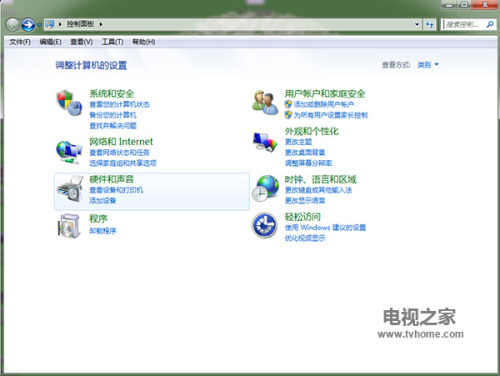Open the 时钟、语言和区域 heading link
Screen dimensions: 500x376
[x=321, y=180]
